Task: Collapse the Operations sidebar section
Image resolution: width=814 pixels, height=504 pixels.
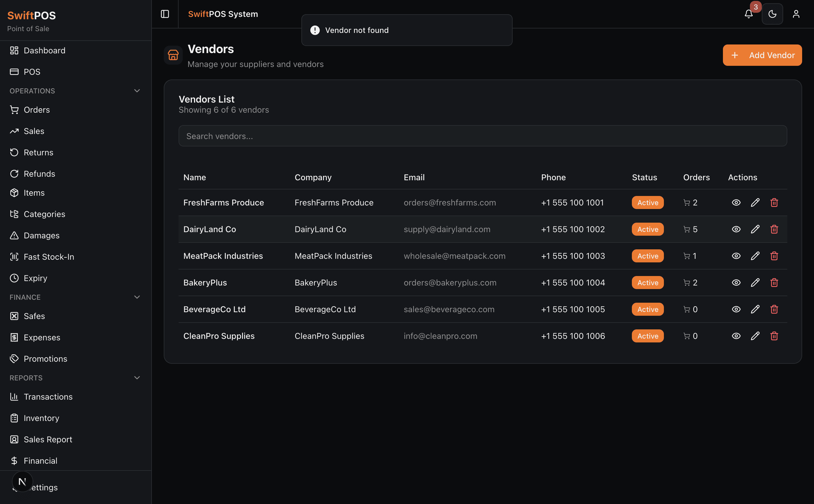Action: [137, 91]
